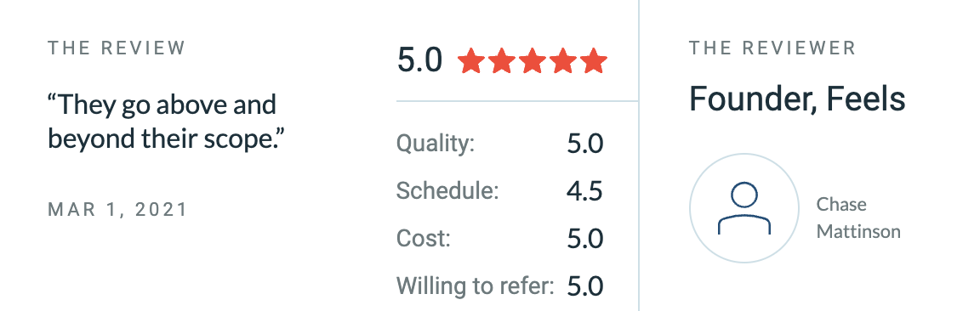Screen dimensions: 980x311
Task: Click the Quality score 5.0
Action: [585, 144]
